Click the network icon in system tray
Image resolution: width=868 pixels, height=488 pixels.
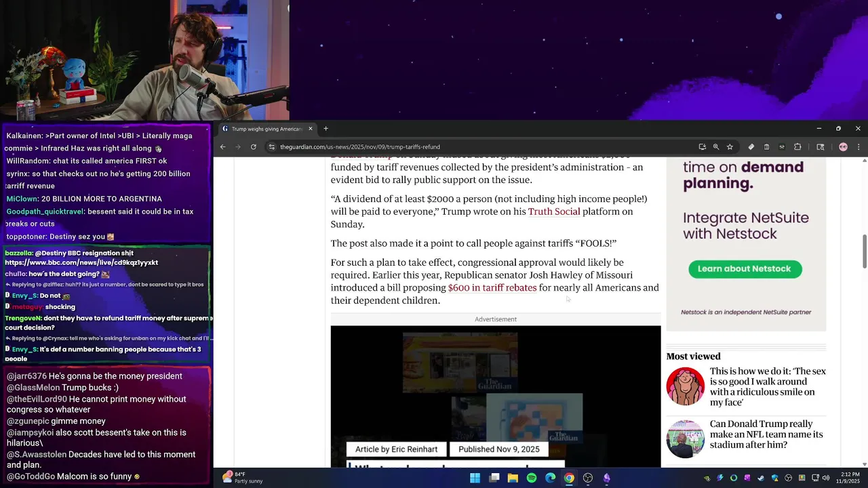pos(815,478)
